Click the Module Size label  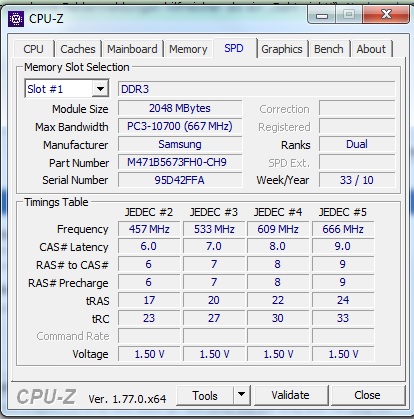pyautogui.click(x=80, y=109)
